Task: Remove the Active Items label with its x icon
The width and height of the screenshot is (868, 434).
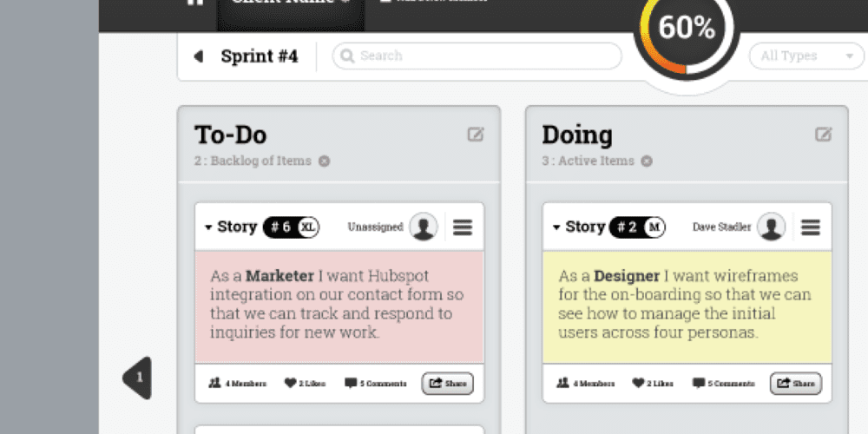Action: pyautogui.click(x=647, y=161)
